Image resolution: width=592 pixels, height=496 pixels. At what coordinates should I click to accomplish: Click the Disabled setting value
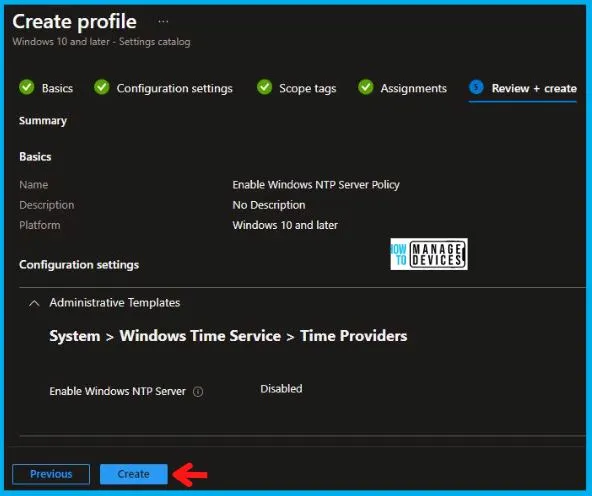281,389
